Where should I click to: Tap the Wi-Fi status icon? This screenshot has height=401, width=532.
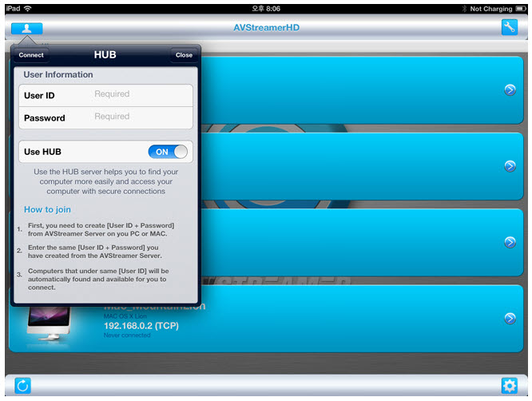(x=28, y=9)
